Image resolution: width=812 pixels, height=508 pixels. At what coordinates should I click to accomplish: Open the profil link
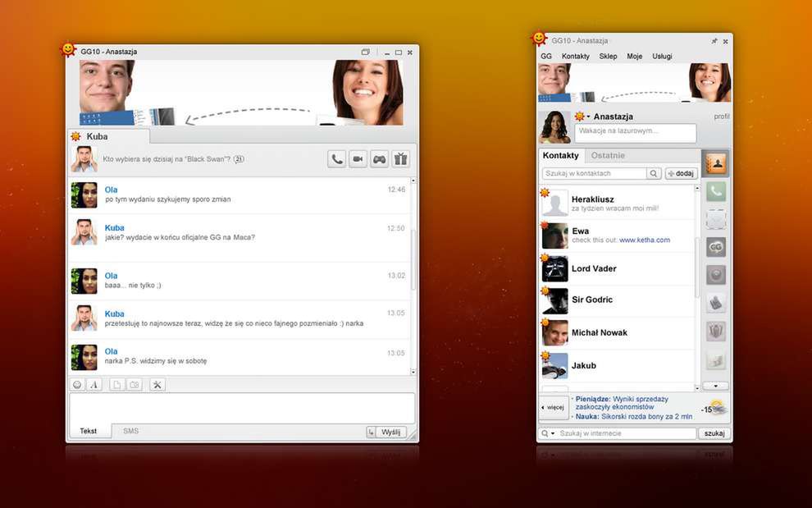coord(722,117)
